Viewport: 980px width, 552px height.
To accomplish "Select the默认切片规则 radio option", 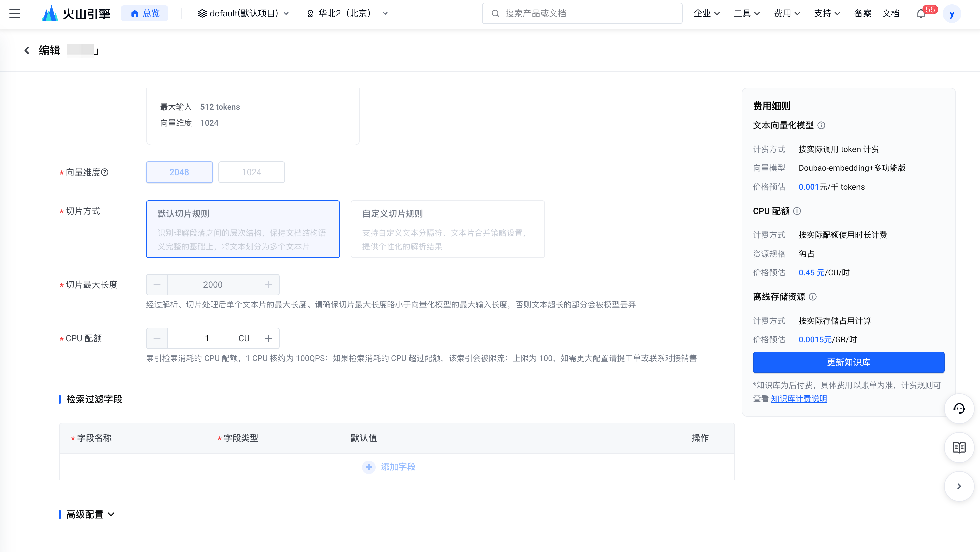I will pos(242,228).
